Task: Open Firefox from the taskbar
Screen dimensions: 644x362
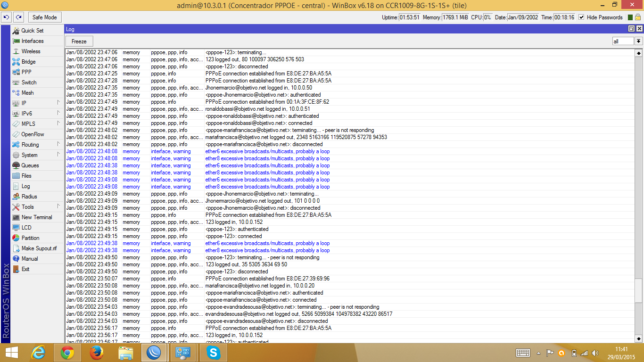Action: point(97,353)
